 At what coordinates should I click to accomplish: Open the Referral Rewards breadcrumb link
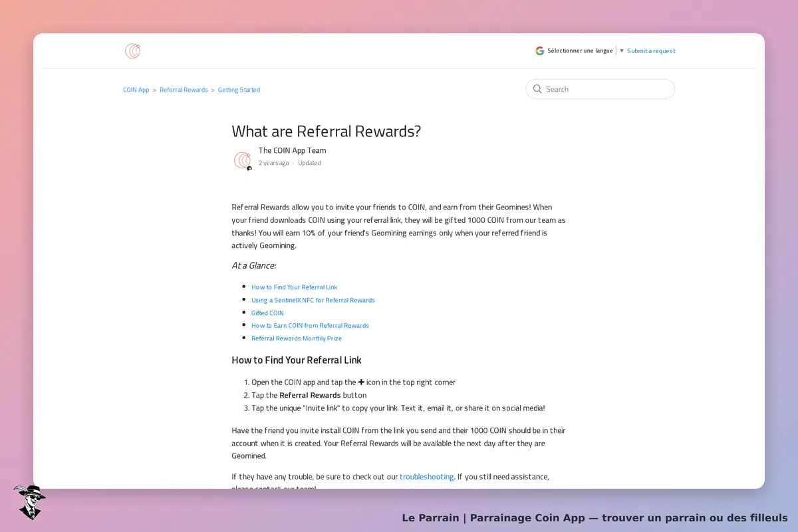coord(184,90)
